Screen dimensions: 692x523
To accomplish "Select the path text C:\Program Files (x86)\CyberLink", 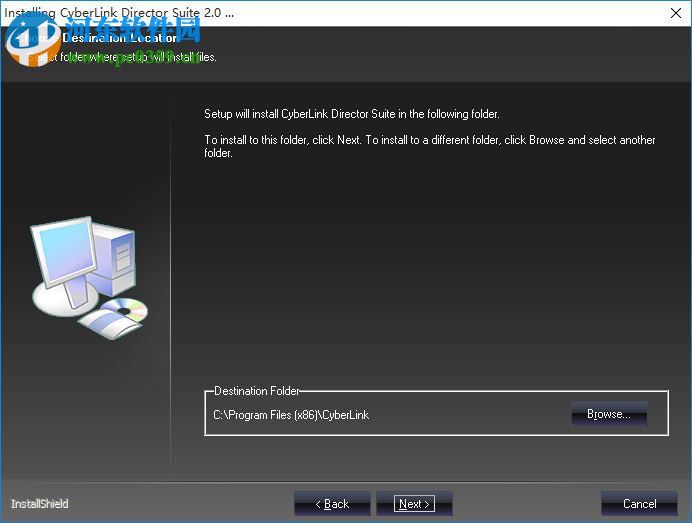I will pyautogui.click(x=291, y=415).
